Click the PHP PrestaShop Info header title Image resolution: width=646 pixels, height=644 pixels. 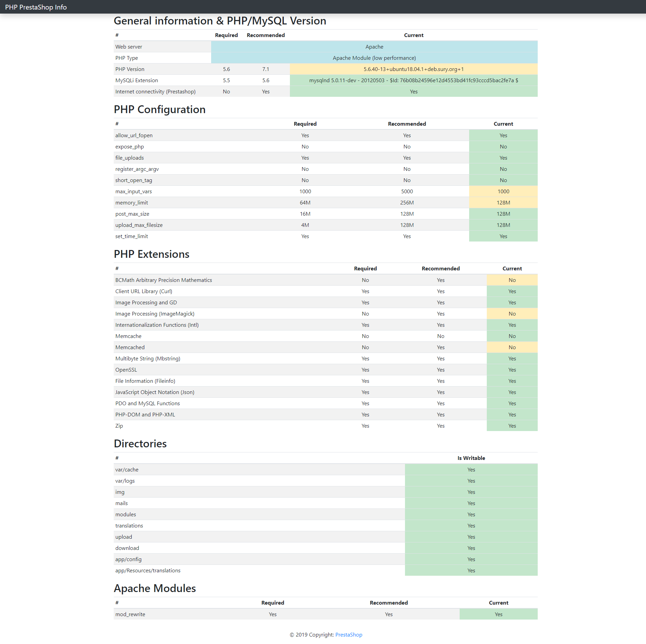35,7
